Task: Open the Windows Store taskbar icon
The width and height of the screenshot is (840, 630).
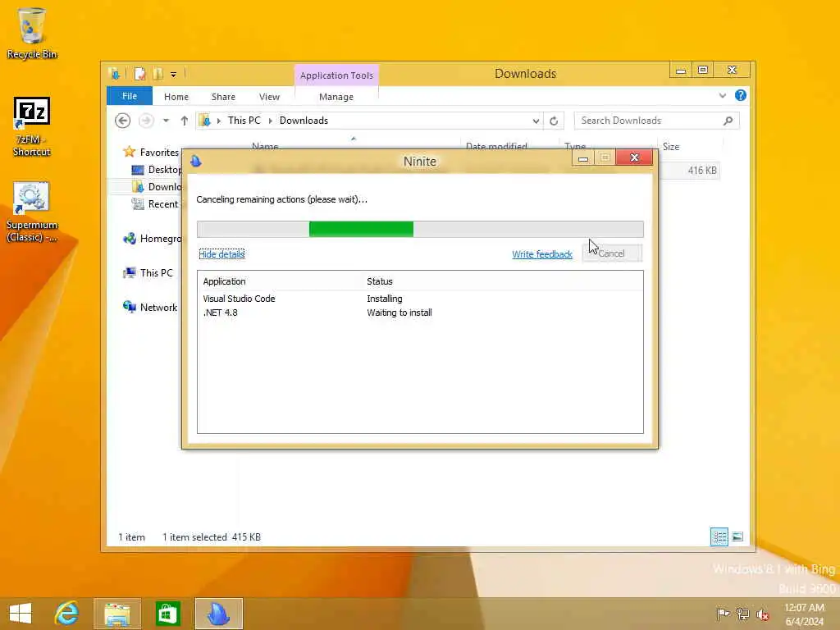Action: click(167, 614)
